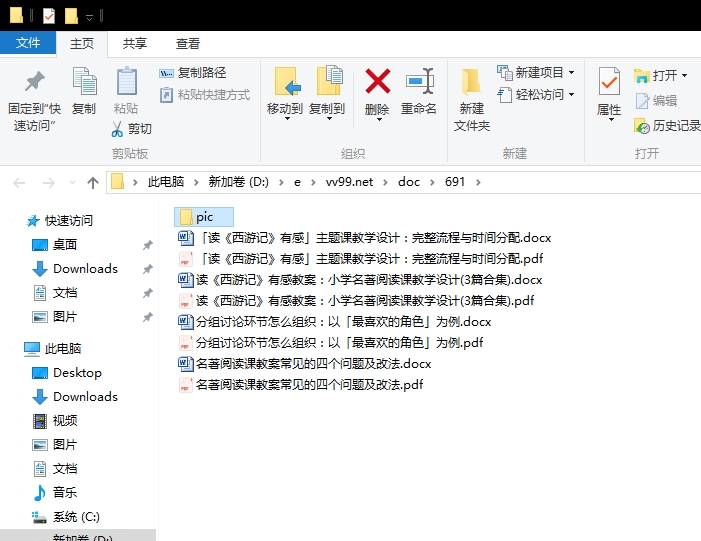Open pinned 图片 under Quick access
Screen dimensions: 701x541
[x=55, y=317]
